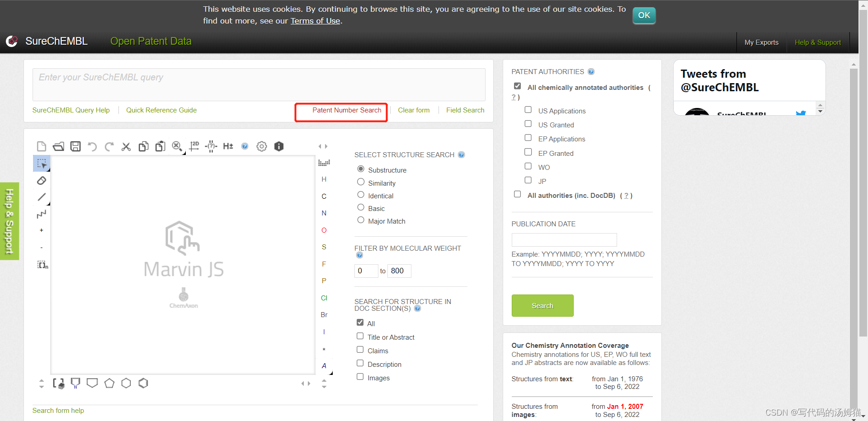Click the Cut scissors icon
Screen dimensions: 868x421
coord(126,146)
